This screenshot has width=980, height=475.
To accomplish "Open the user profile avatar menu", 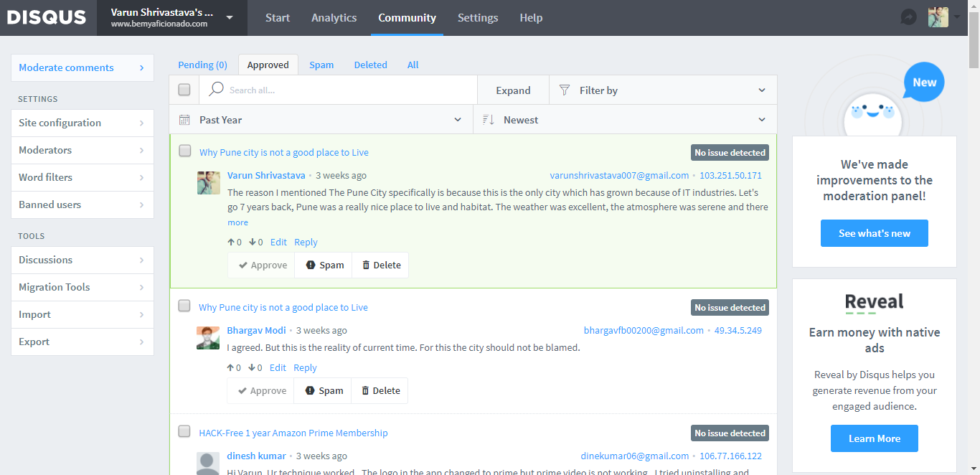I will (938, 17).
